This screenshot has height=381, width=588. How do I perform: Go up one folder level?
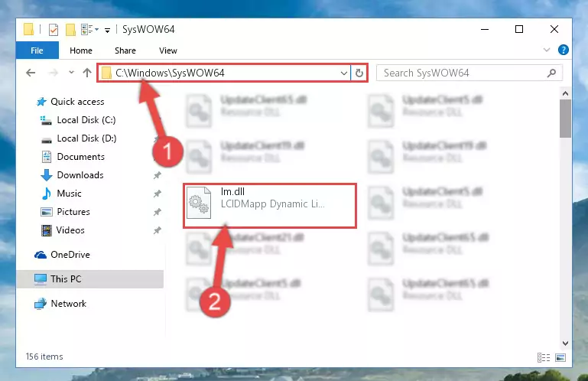[x=87, y=73]
